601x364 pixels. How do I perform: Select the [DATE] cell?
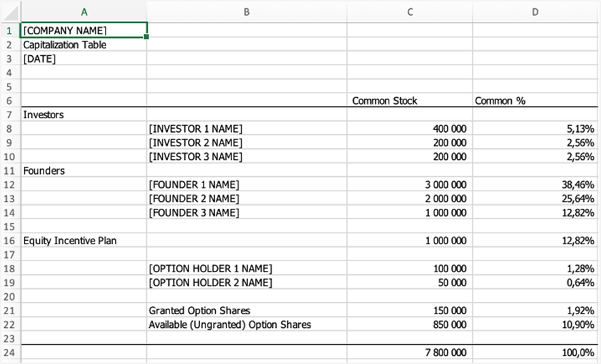(x=84, y=59)
